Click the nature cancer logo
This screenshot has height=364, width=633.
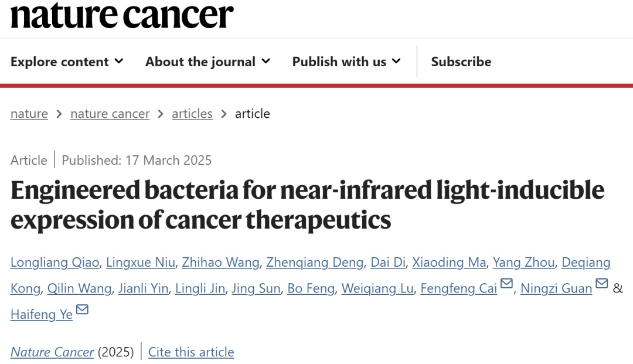[x=122, y=15]
